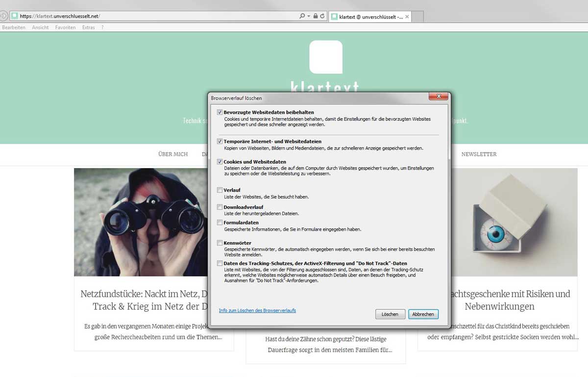The height and width of the screenshot is (377, 588).
Task: Click the forward navigation arrow button
Action: point(3,16)
